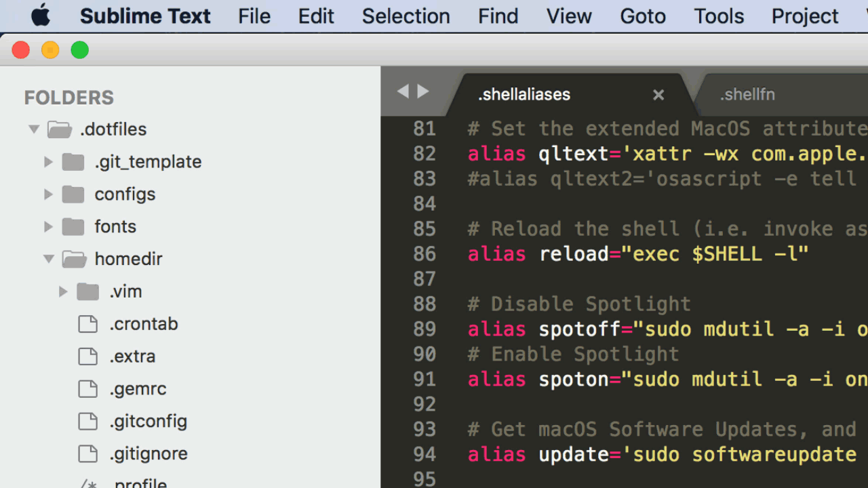Click the .extra file icon
The image size is (868, 488).
point(88,357)
